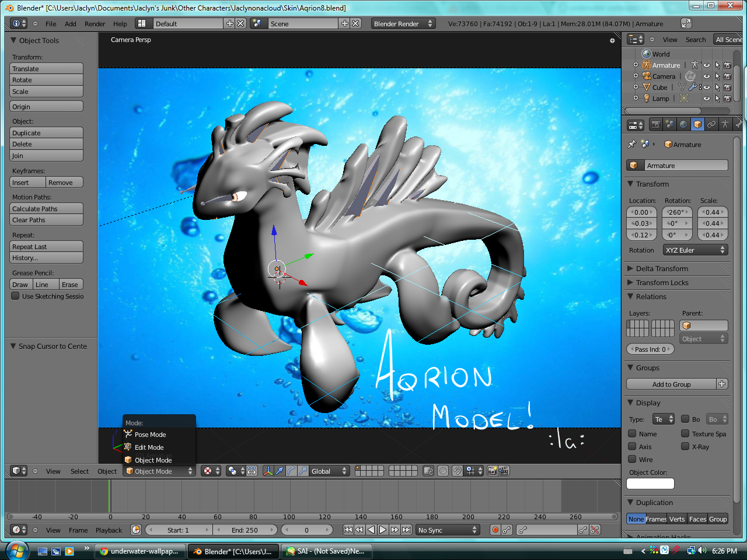This screenshot has height=560, width=747.
Task: Open the World properties tab globe icon
Action: pos(683,124)
